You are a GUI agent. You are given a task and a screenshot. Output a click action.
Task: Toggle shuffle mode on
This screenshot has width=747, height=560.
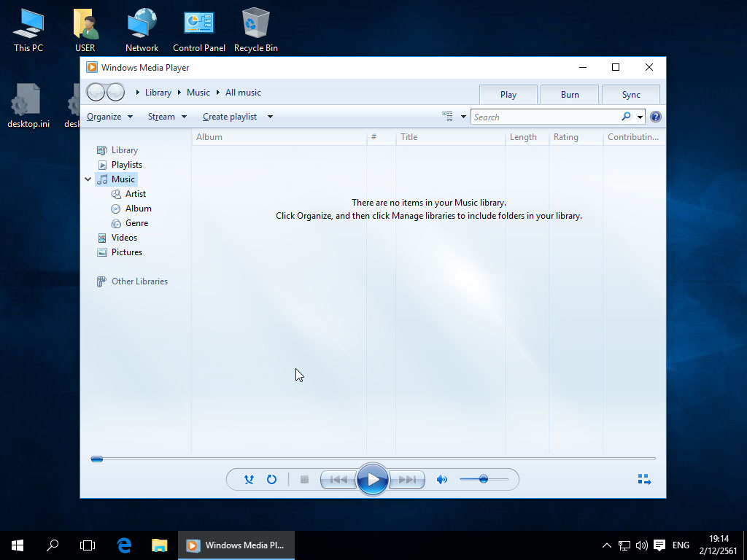(249, 480)
